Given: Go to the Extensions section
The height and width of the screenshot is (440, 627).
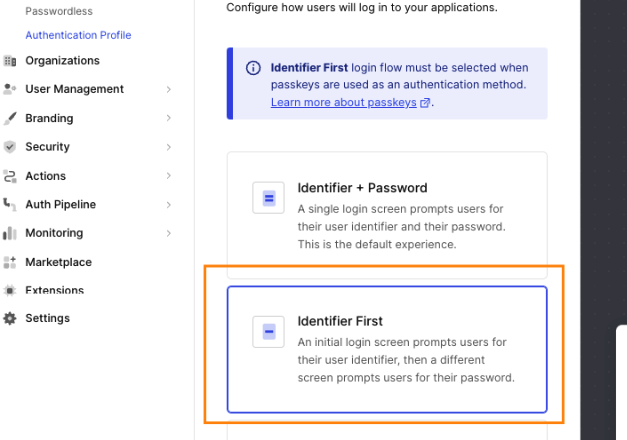Looking at the screenshot, I should pyautogui.click(x=54, y=291).
